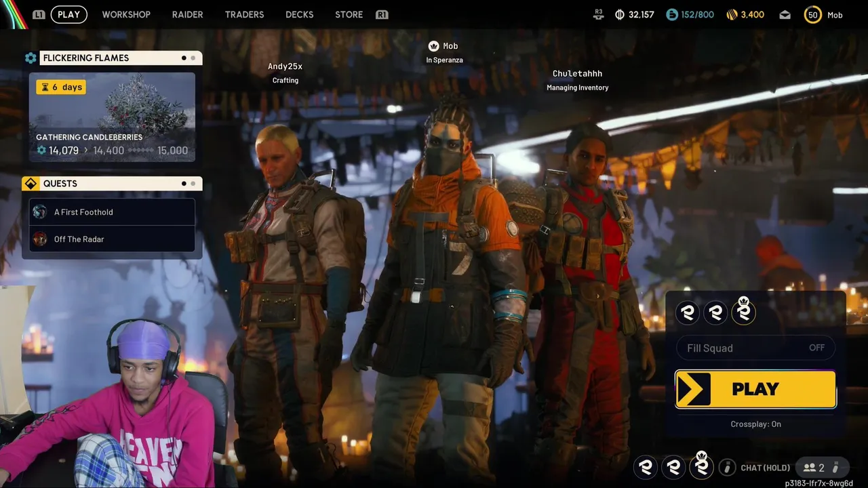Image resolution: width=868 pixels, height=488 pixels.
Task: Click the Andy25x player name
Action: [x=285, y=66]
